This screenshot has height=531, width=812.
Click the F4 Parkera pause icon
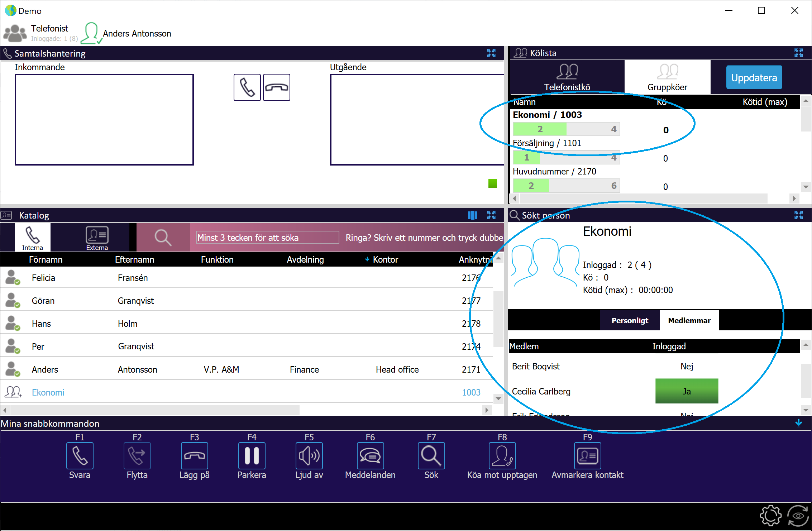[x=252, y=456]
